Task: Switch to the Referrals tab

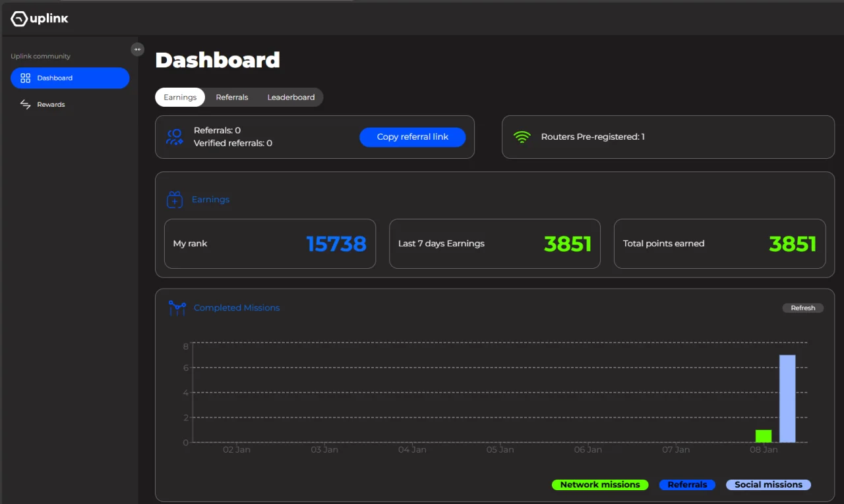Action: [232, 97]
